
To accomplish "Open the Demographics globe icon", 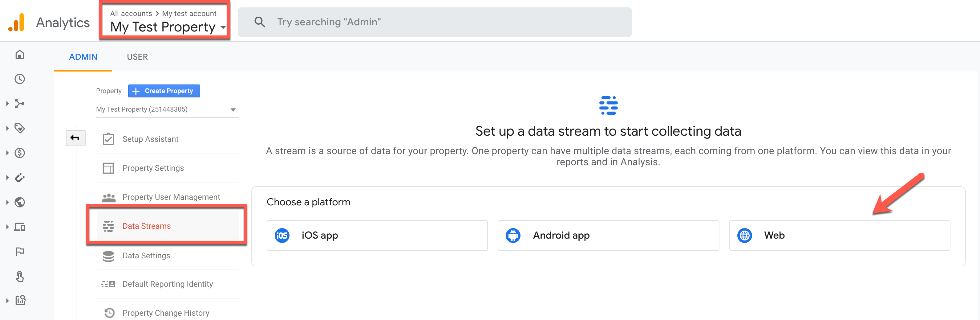I will (x=20, y=202).
